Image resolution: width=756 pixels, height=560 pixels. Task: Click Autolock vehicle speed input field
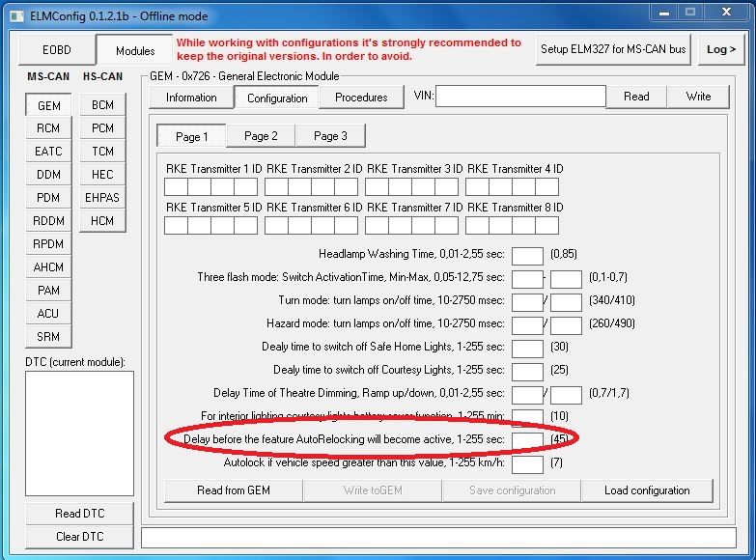[527, 464]
